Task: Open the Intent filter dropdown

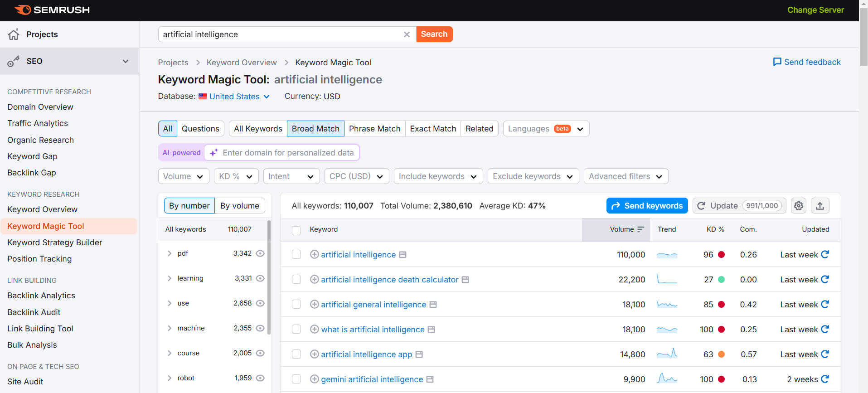Action: click(x=291, y=176)
